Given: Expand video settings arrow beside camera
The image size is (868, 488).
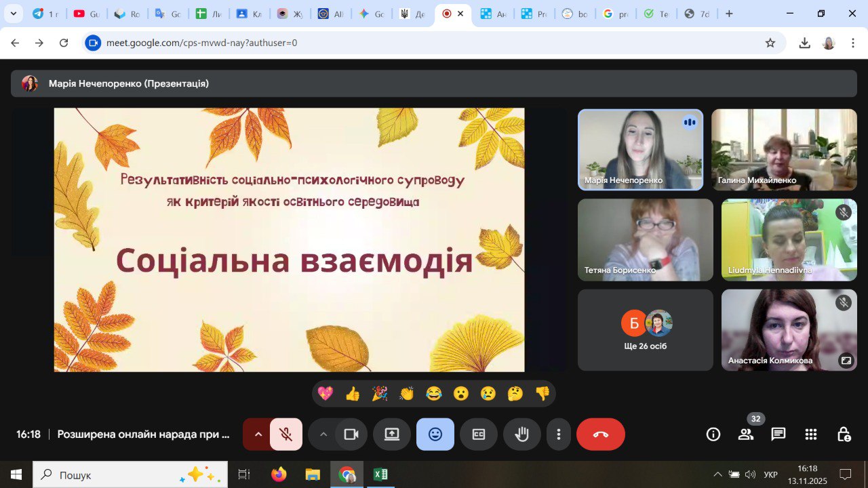Looking at the screenshot, I should tap(323, 434).
